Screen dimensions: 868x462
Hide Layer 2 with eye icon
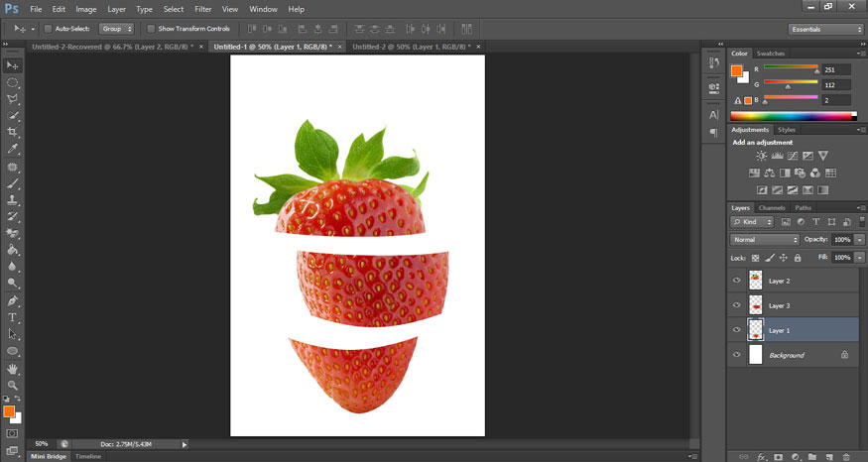pos(736,281)
